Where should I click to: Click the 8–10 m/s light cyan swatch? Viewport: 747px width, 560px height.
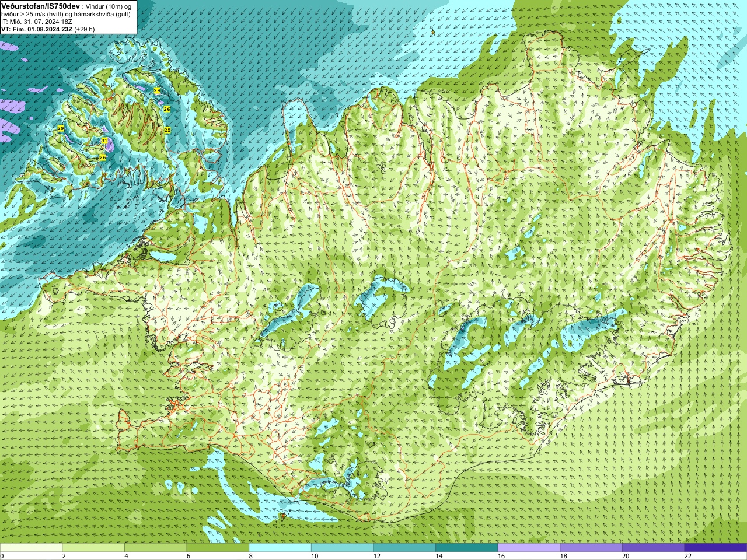click(280, 548)
